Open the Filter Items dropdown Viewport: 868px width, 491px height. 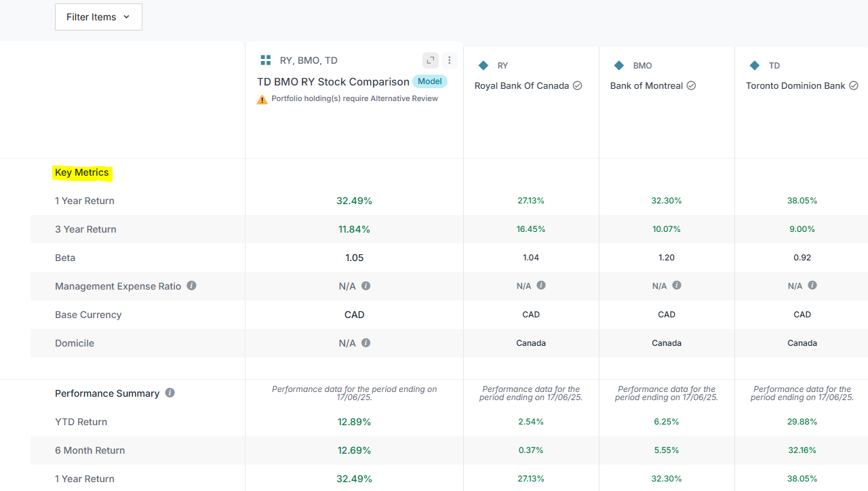[x=98, y=17]
